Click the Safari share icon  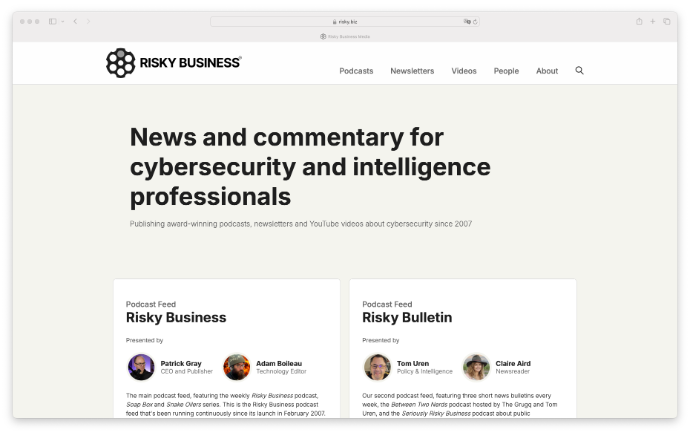pyautogui.click(x=639, y=21)
